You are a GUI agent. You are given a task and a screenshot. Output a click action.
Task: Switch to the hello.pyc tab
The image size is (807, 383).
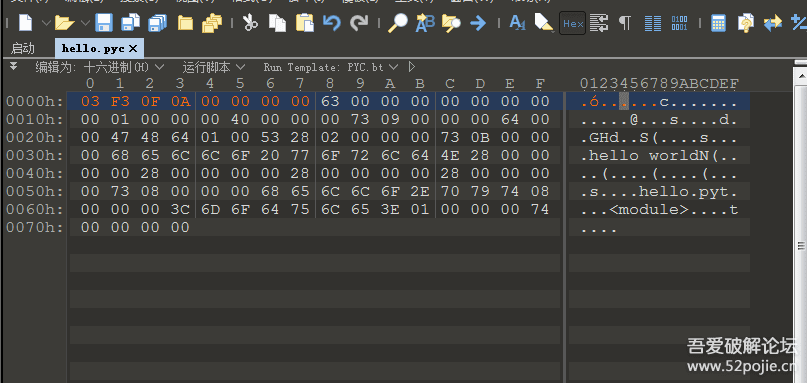pyautogui.click(x=93, y=49)
